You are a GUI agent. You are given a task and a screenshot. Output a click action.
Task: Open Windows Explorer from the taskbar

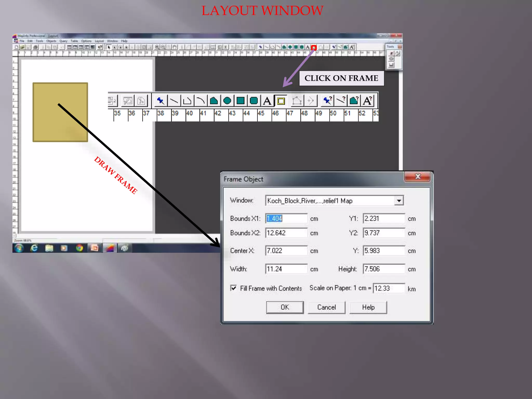pos(49,248)
